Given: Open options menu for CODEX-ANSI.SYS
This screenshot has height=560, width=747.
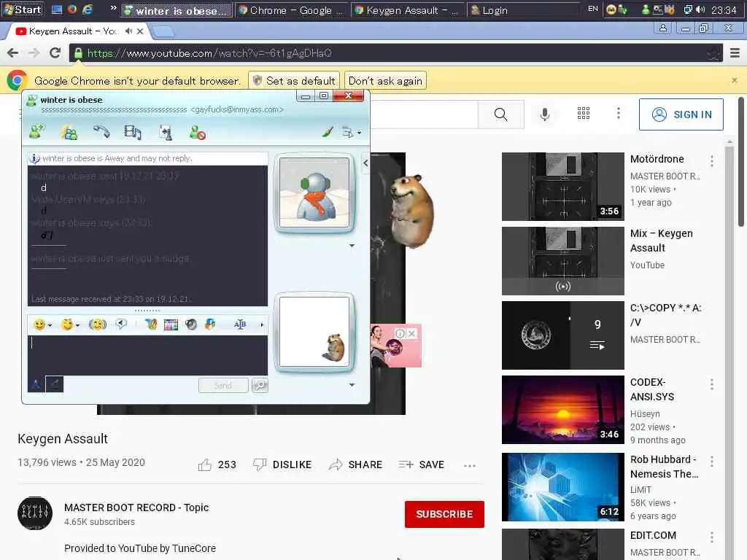Looking at the screenshot, I should coord(712,384).
